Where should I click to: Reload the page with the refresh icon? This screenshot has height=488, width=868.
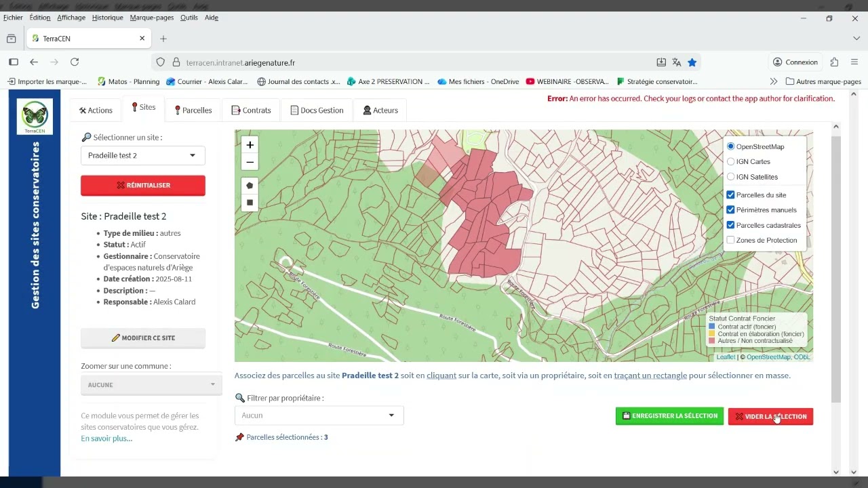(75, 62)
